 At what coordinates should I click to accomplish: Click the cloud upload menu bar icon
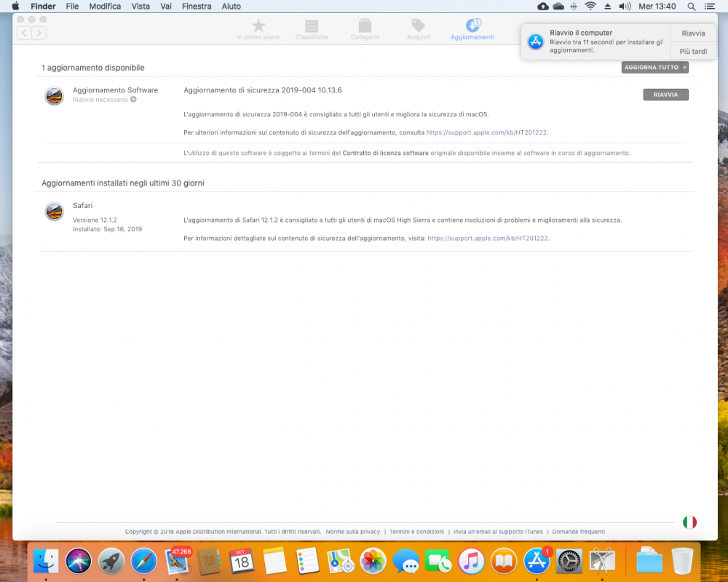[x=542, y=6]
